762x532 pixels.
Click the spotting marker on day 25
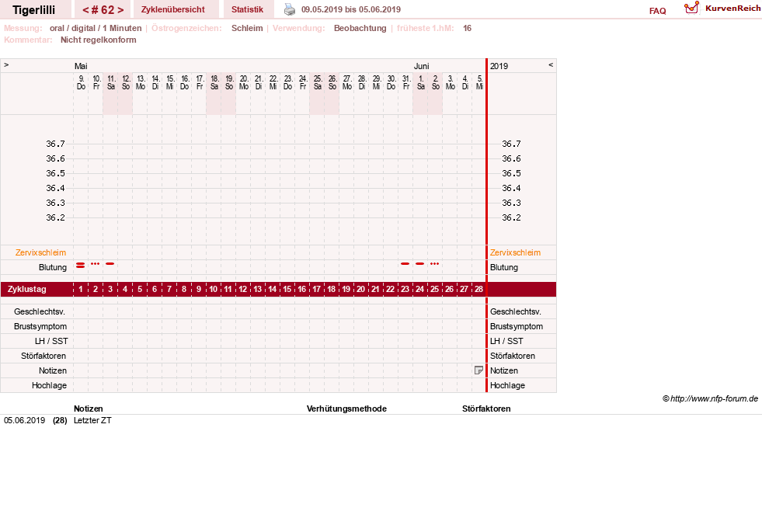click(x=434, y=264)
